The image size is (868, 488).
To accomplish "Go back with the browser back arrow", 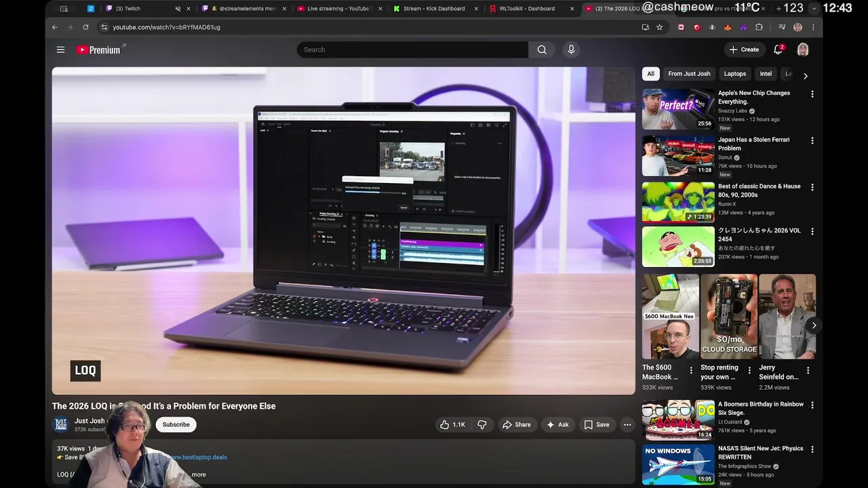I will coord(55,27).
